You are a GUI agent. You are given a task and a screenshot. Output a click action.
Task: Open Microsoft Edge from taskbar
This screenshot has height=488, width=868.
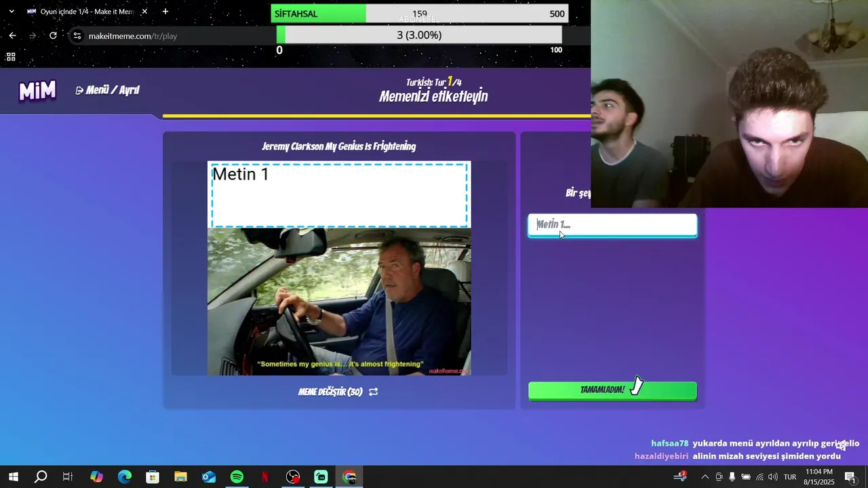[125, 477]
